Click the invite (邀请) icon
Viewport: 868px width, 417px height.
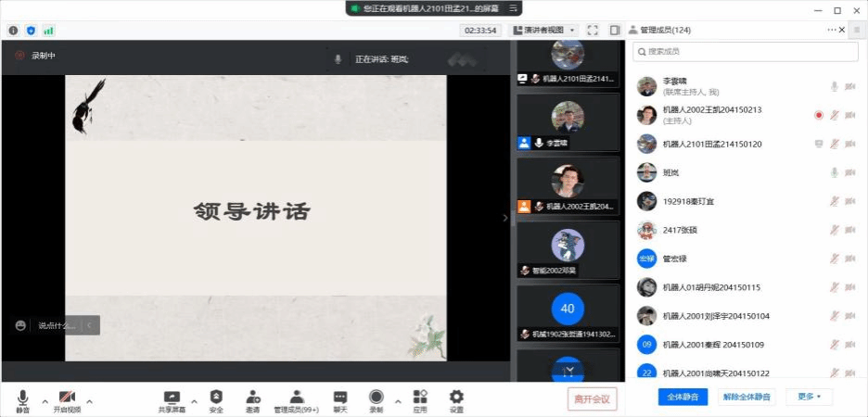[252, 397]
